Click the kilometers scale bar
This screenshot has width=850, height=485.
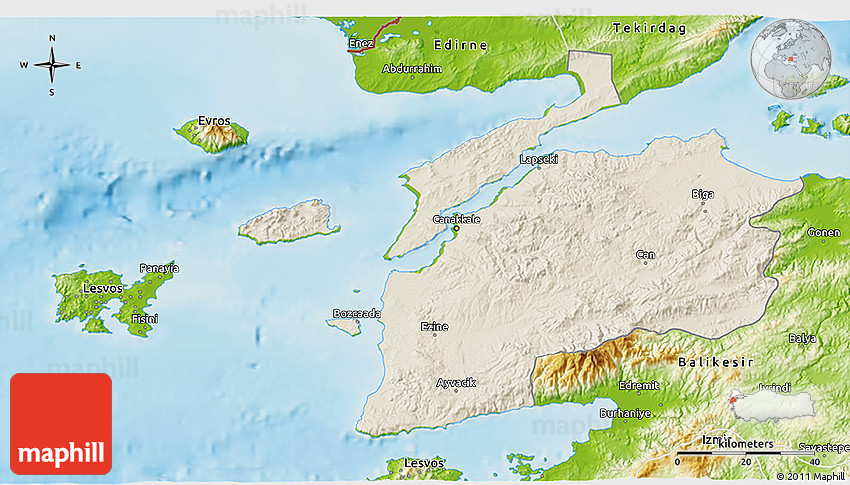click(745, 454)
